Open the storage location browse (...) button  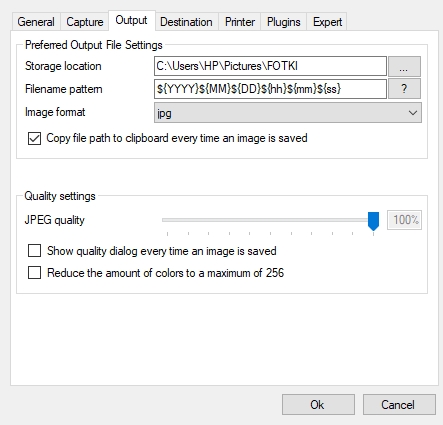(404, 66)
